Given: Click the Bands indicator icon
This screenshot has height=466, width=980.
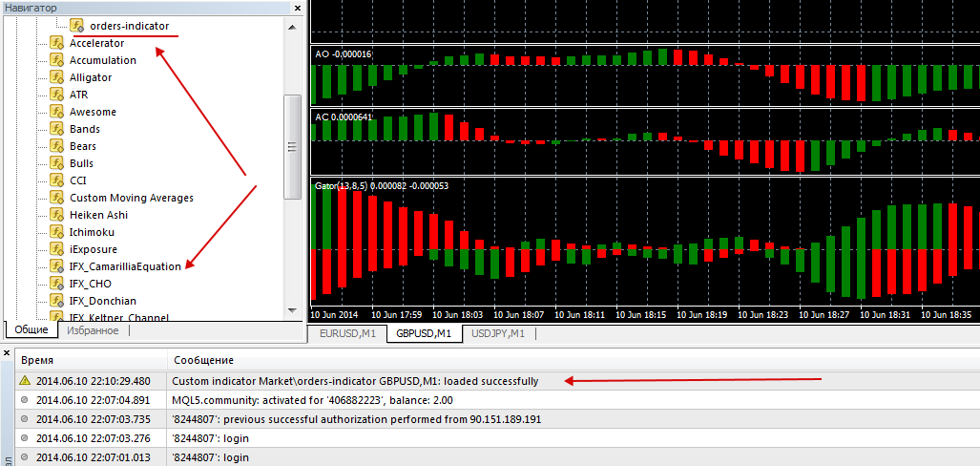Looking at the screenshot, I should point(57,129).
